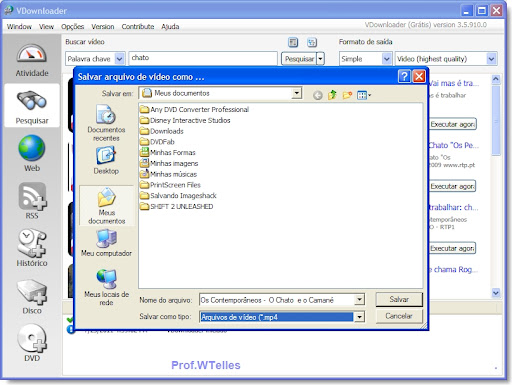Viewport: 512px width, 385px height.
Task: Select the Downloads folder
Action: pyautogui.click(x=162, y=131)
